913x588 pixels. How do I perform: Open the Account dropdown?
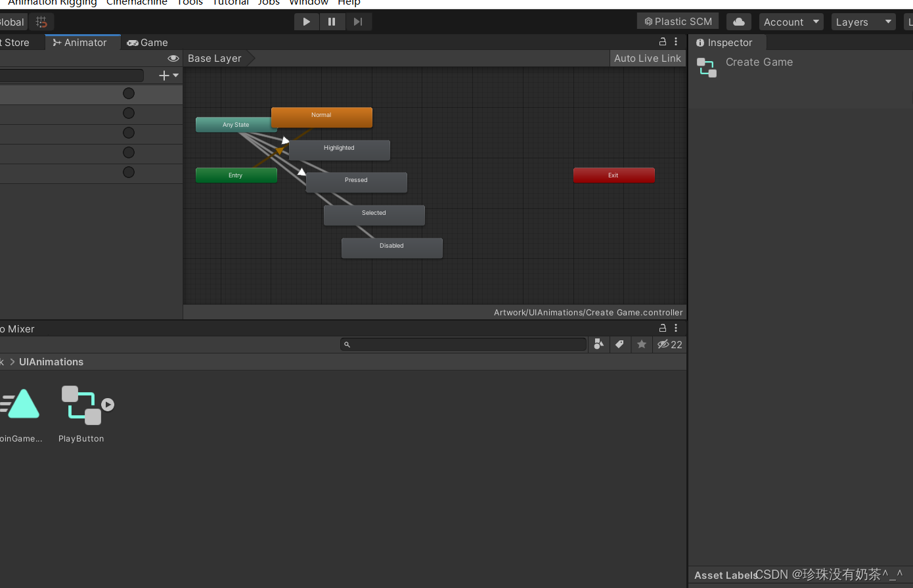[791, 22]
